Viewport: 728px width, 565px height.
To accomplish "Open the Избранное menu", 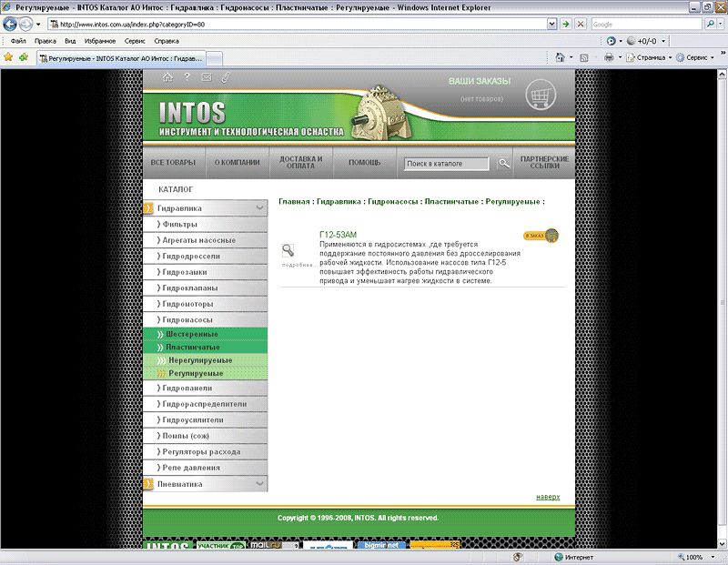I will [x=99, y=41].
